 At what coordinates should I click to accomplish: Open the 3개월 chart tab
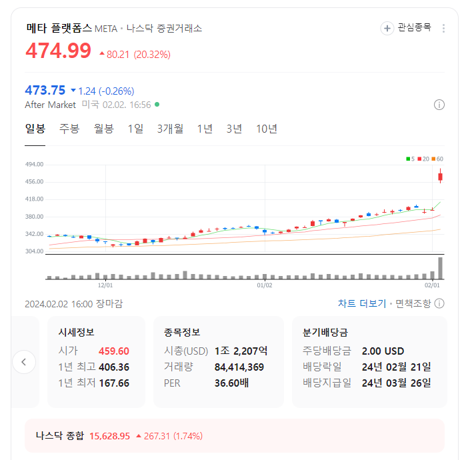coord(170,129)
